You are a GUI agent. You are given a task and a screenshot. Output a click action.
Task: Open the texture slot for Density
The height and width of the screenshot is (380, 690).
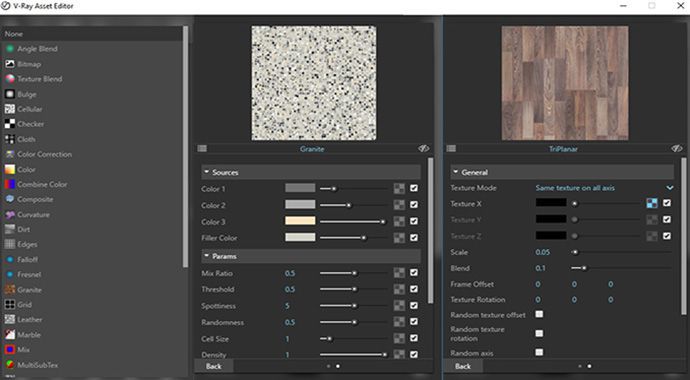399,354
